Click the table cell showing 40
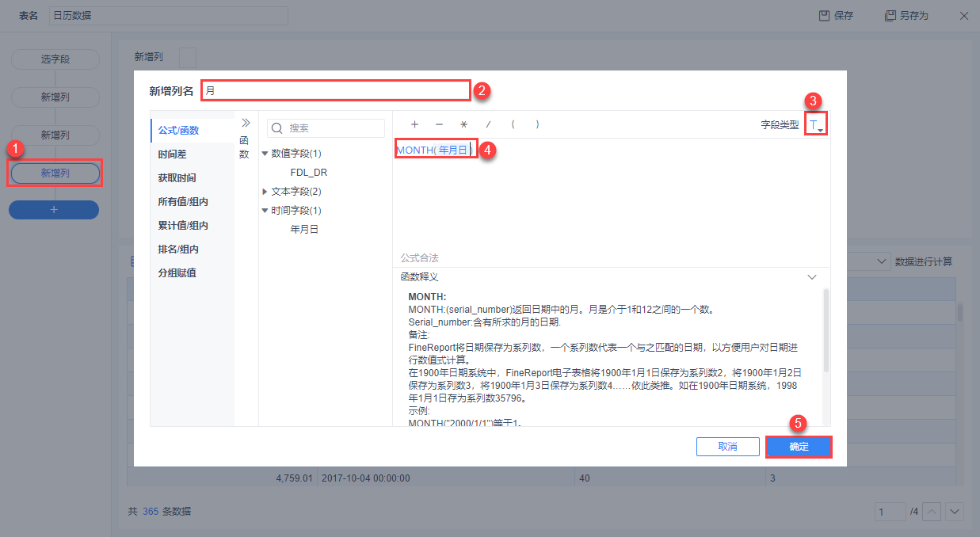 tap(670, 478)
